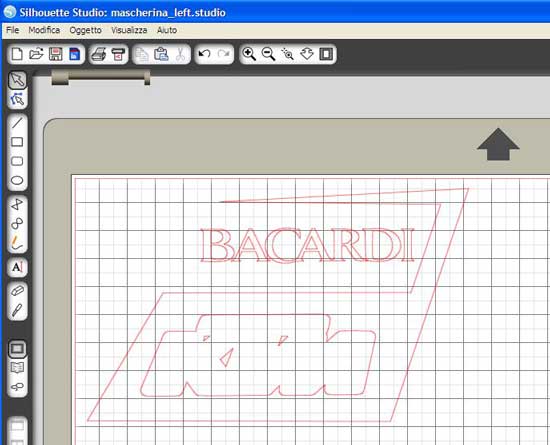Open the Visualizza menu
The height and width of the screenshot is (445, 550).
(129, 30)
